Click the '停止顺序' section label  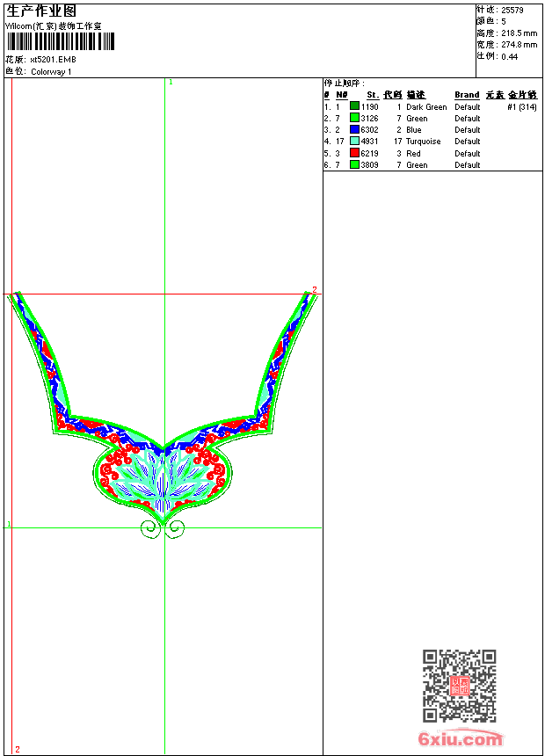coord(344,83)
